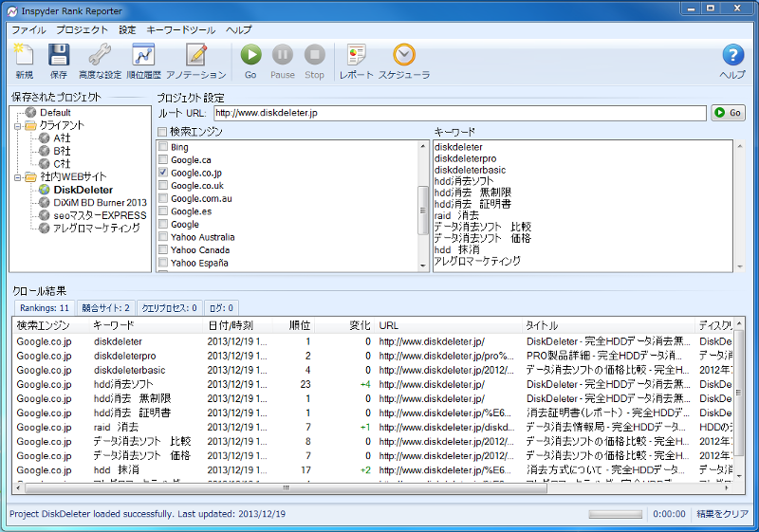Click scroll up arrow of keyword list

coord(739,146)
